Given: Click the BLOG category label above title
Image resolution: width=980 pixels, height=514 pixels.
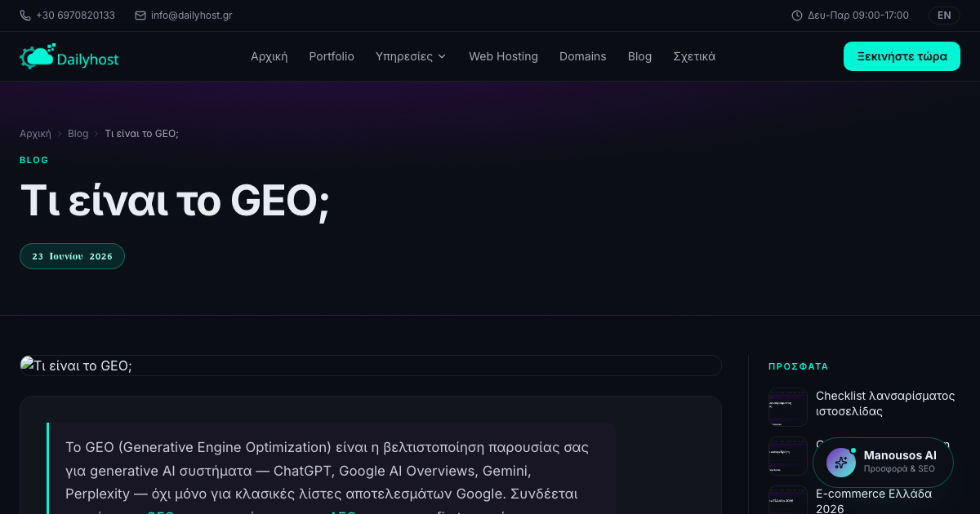Looking at the screenshot, I should (x=34, y=160).
